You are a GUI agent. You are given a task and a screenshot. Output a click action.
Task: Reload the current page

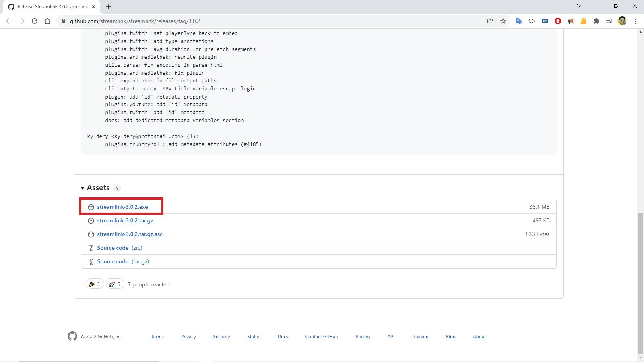coord(35,21)
